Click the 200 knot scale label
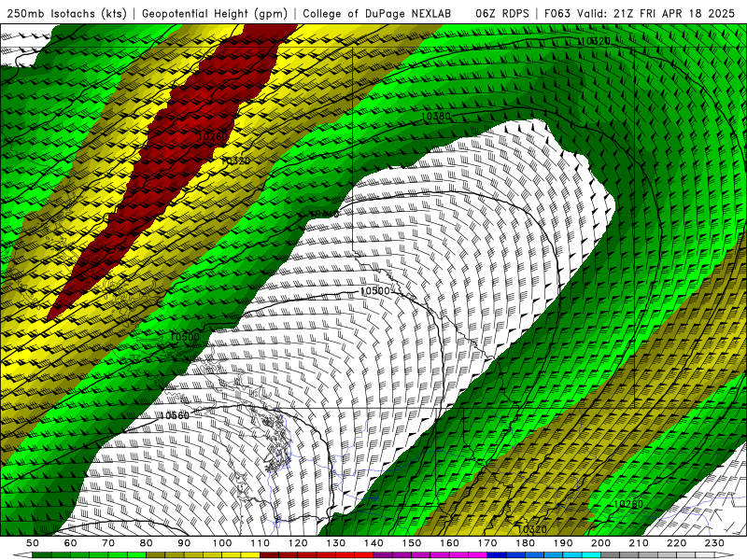Image resolution: width=747 pixels, height=560 pixels. point(601,543)
